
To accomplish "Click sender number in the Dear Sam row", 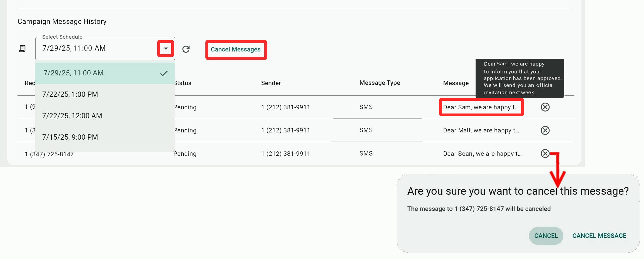I will coord(285,107).
